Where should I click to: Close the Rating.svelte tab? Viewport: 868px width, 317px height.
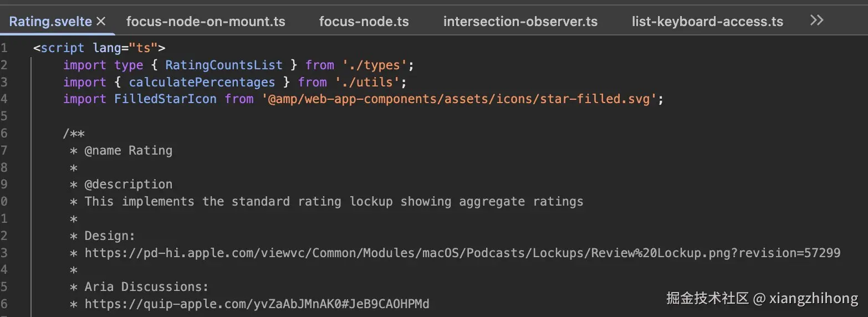pos(101,21)
